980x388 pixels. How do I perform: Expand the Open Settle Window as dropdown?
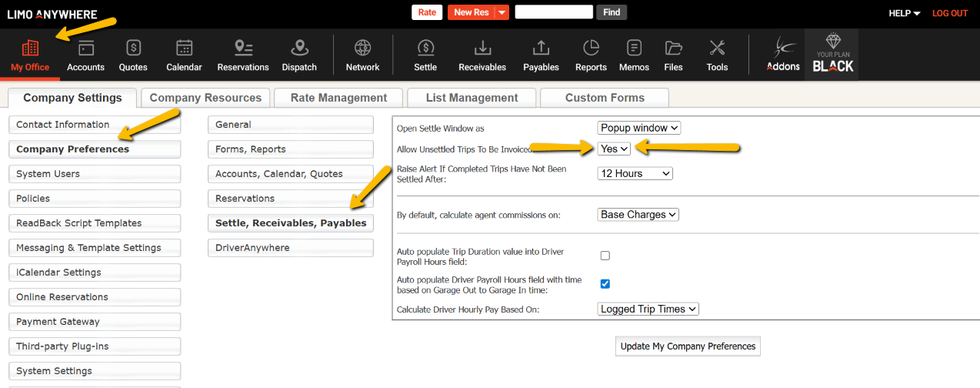[638, 128]
